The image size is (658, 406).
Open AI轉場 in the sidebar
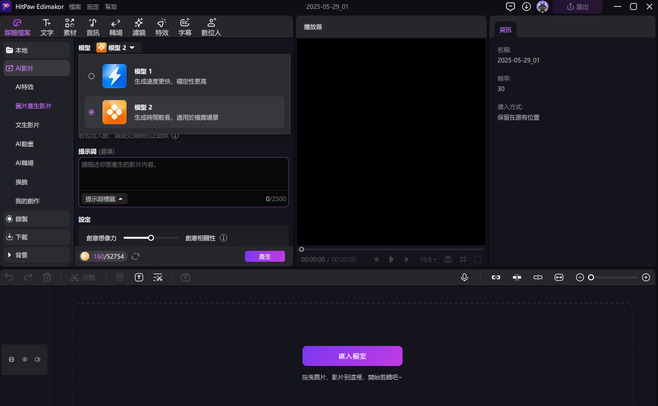click(24, 163)
